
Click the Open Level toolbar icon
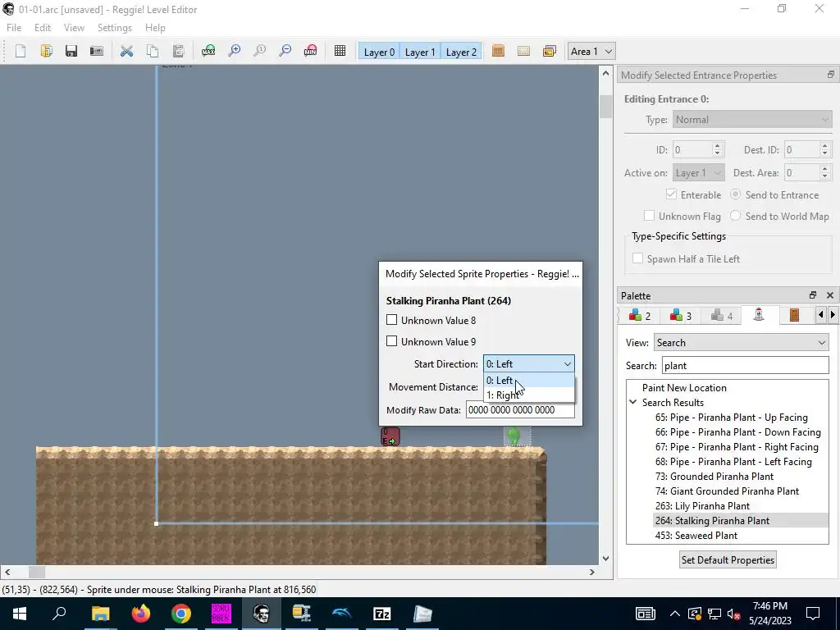46,52
